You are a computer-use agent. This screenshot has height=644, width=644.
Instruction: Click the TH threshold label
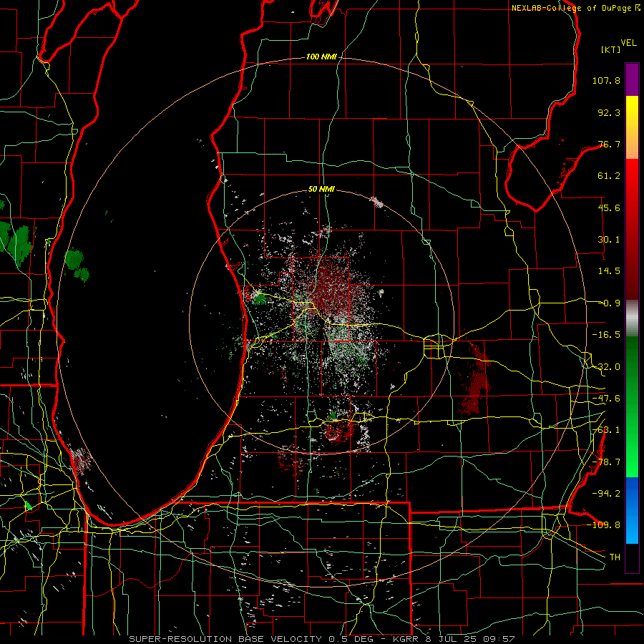pos(615,557)
